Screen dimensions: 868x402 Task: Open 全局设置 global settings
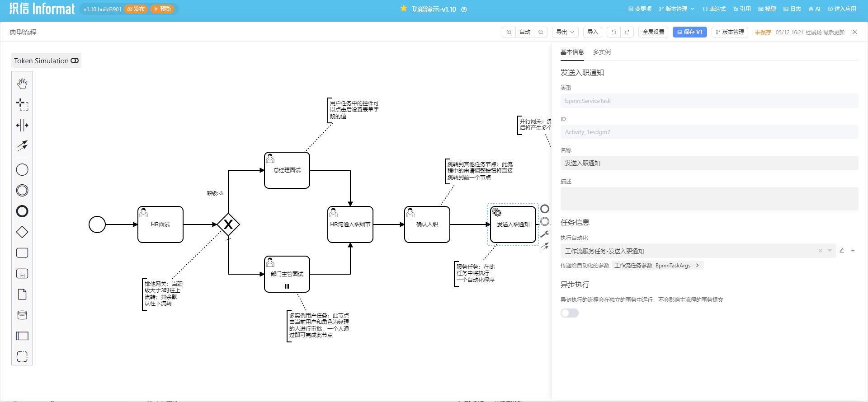tap(653, 32)
